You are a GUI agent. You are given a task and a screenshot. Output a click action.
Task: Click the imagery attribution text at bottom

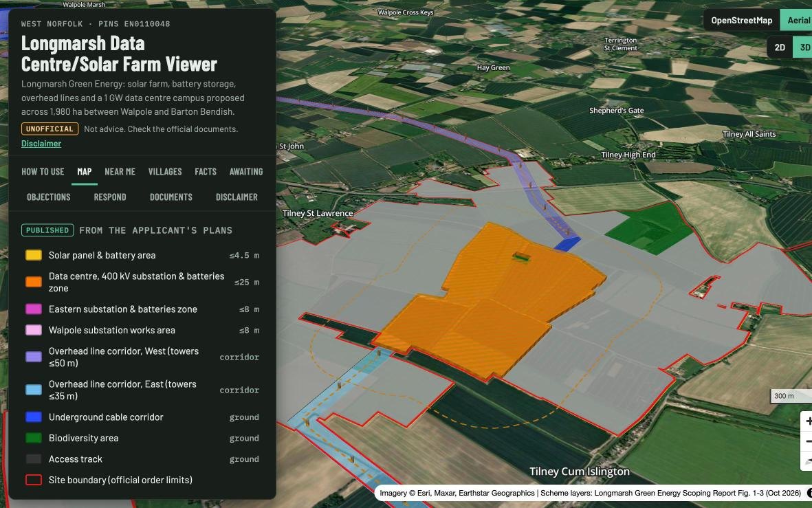[x=591, y=493]
